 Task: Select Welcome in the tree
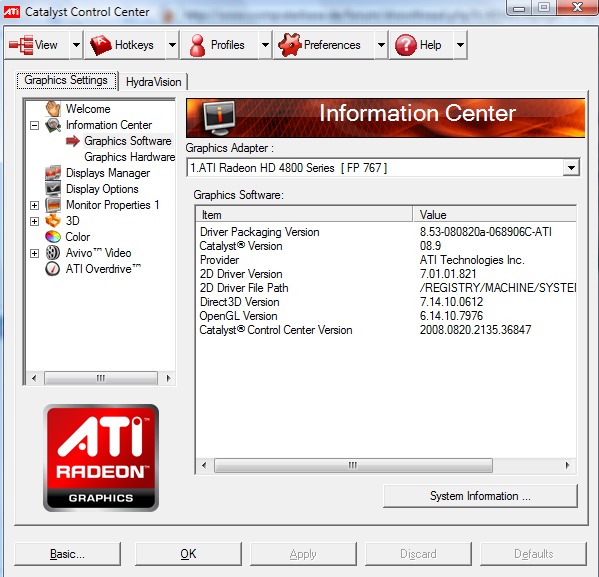tap(88, 109)
